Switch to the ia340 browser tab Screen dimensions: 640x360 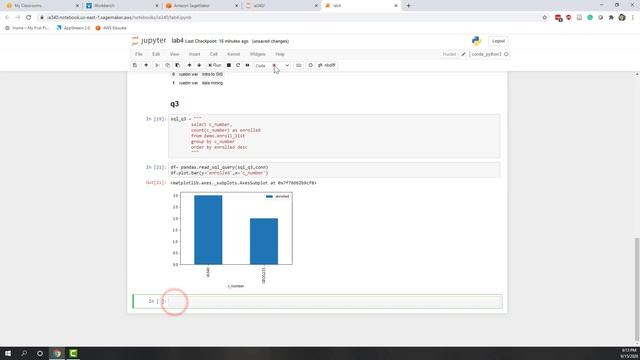pyautogui.click(x=282, y=6)
